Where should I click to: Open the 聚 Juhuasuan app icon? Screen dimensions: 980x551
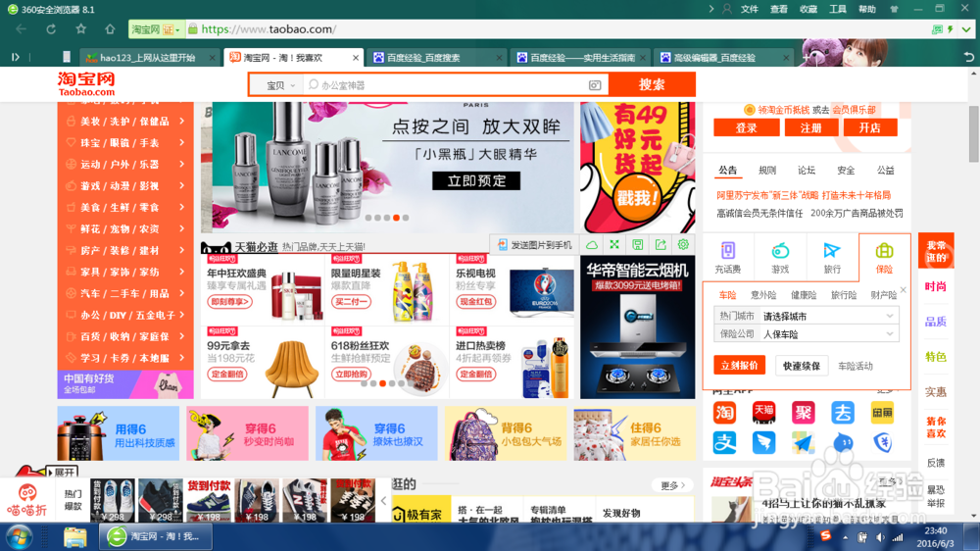(x=804, y=413)
